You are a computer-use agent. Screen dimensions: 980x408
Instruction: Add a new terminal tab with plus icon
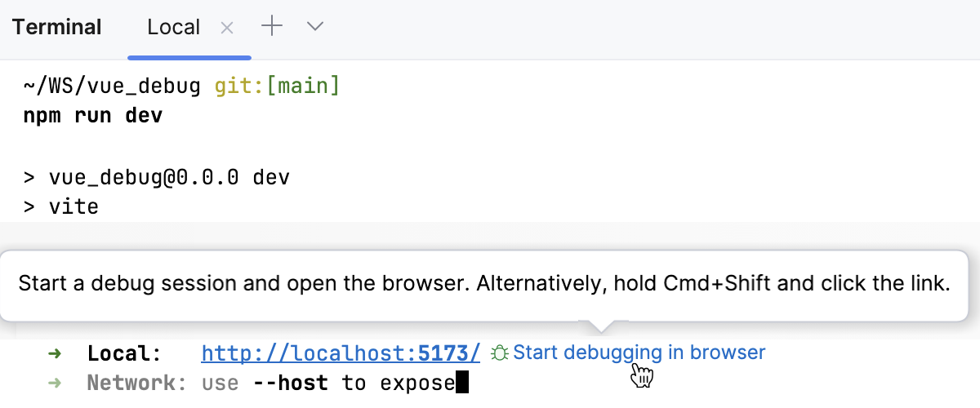point(271,27)
